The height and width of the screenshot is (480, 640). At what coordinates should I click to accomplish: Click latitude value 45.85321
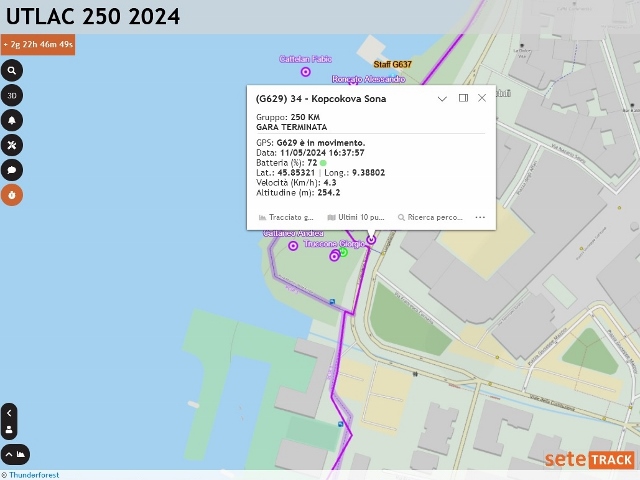pos(296,173)
